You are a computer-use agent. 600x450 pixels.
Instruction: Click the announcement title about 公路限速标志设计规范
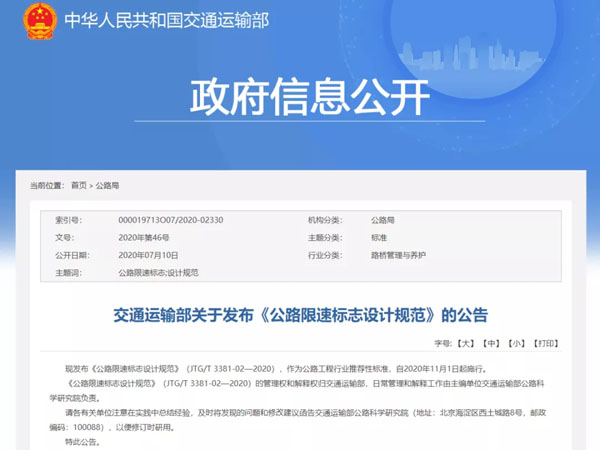click(300, 315)
